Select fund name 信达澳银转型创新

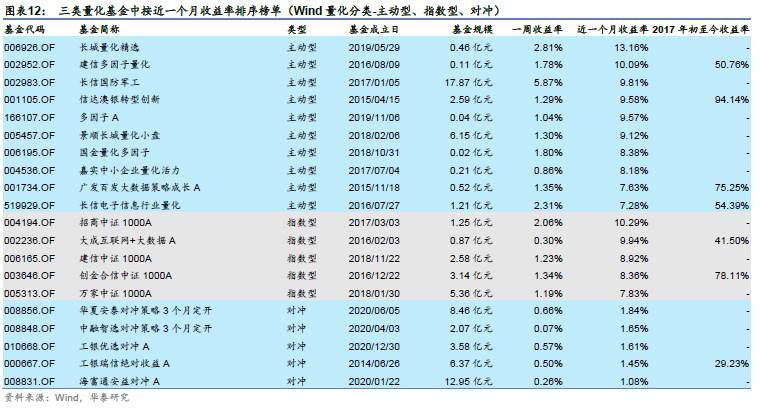[x=119, y=99]
